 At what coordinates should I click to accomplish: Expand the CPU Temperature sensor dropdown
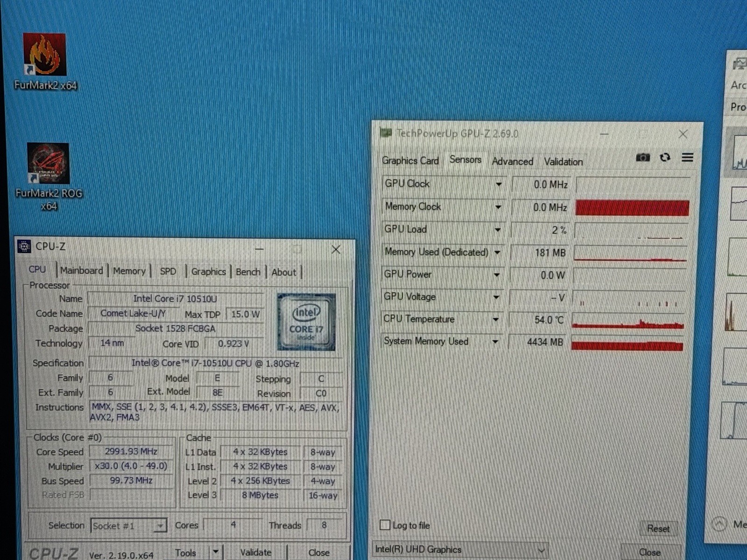tap(496, 319)
